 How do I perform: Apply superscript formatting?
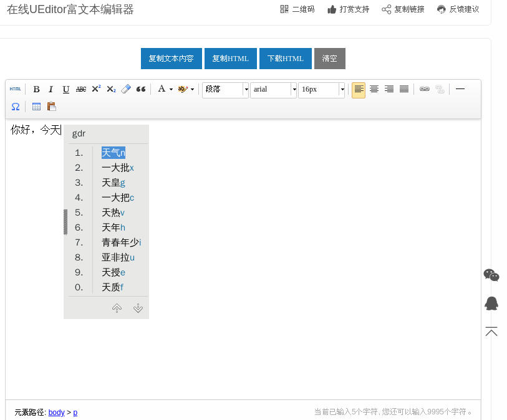point(95,89)
